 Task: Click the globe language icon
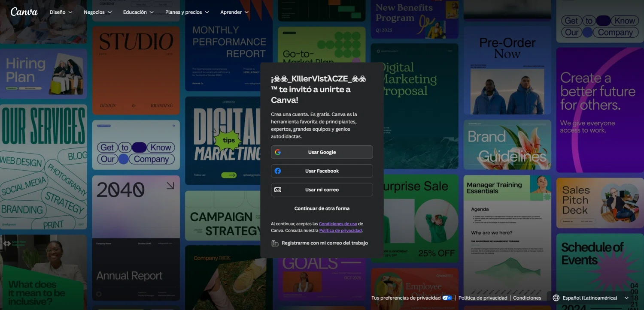[556, 298]
